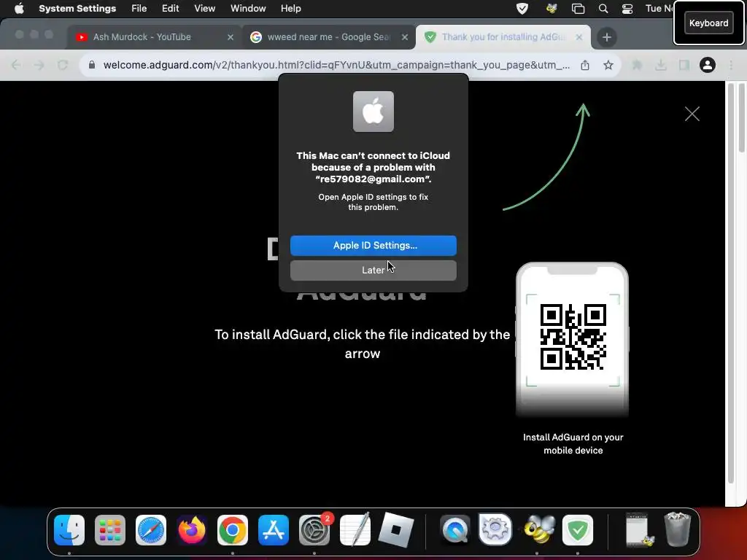Screen dimensions: 747x560
Task: Open the System Settings menu
Action: coord(77,9)
